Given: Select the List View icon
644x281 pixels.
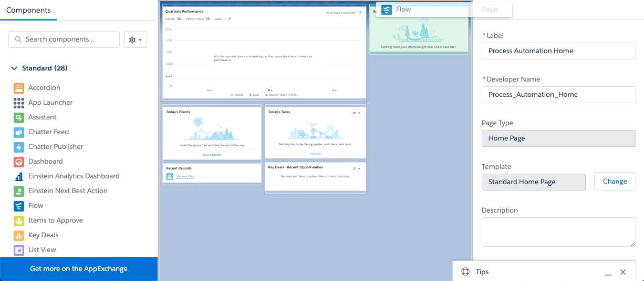Looking at the screenshot, I should [x=19, y=250].
